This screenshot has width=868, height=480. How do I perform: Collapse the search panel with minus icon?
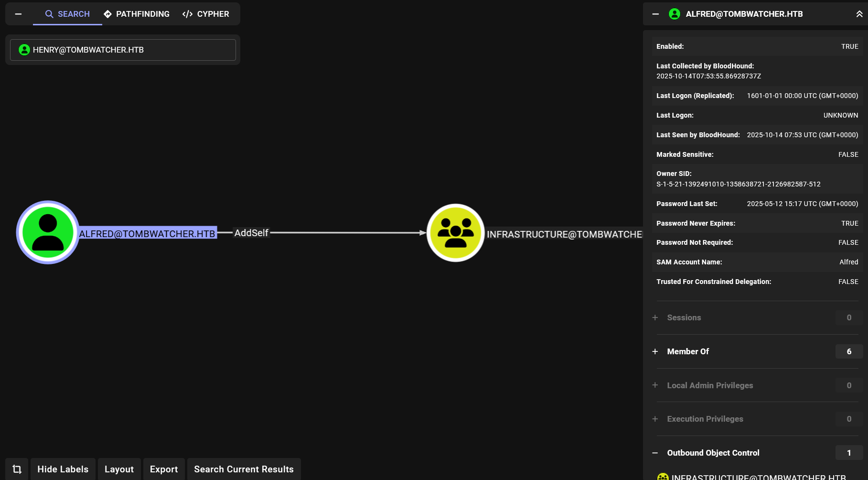(18, 14)
